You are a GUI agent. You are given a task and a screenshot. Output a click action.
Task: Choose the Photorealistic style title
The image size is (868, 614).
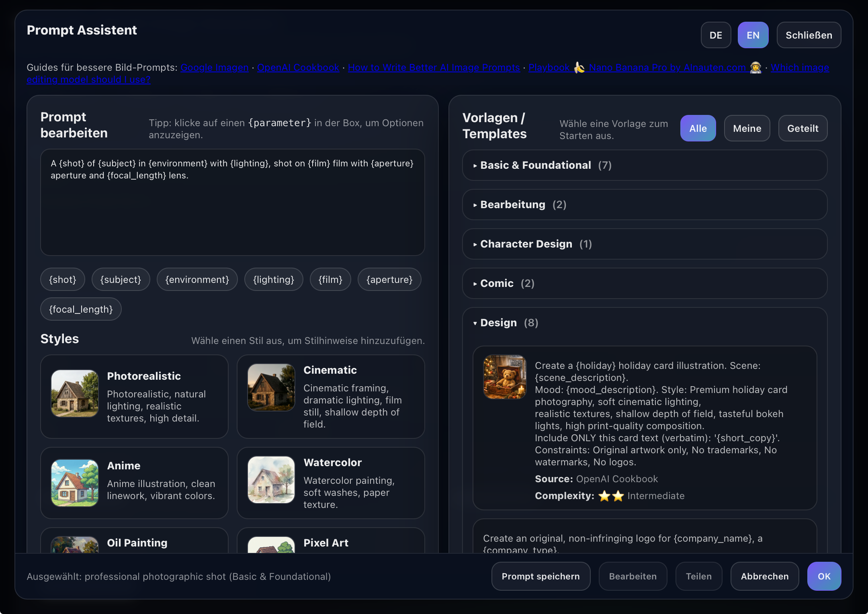[144, 376]
